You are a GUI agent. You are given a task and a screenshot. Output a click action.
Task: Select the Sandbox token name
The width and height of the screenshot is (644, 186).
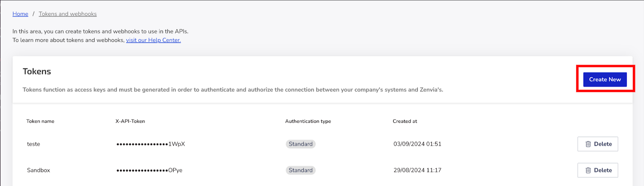click(39, 170)
